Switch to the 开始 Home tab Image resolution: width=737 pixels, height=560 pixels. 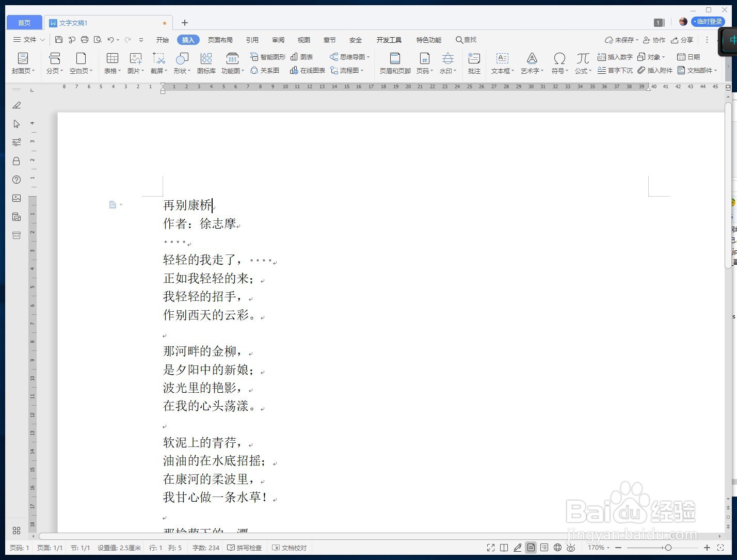coord(163,40)
